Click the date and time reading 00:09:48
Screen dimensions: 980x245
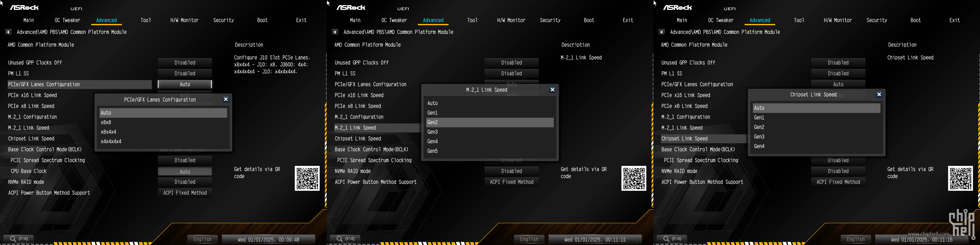click(269, 239)
